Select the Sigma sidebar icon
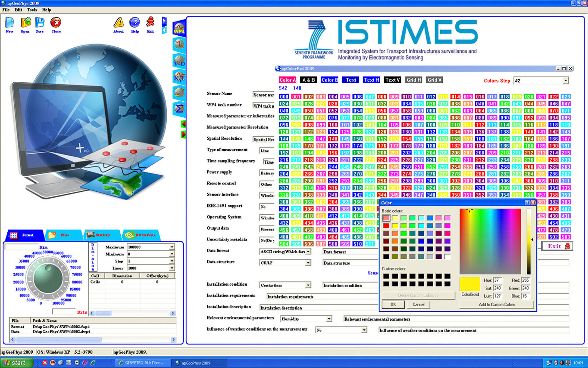 [179, 109]
